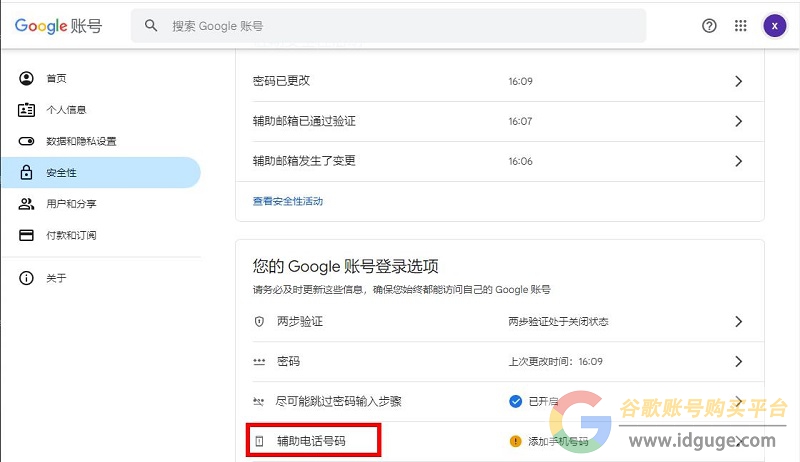Focus the 搜索 Google 账号 search field
Viewport: 800px width, 462px height.
(x=388, y=25)
